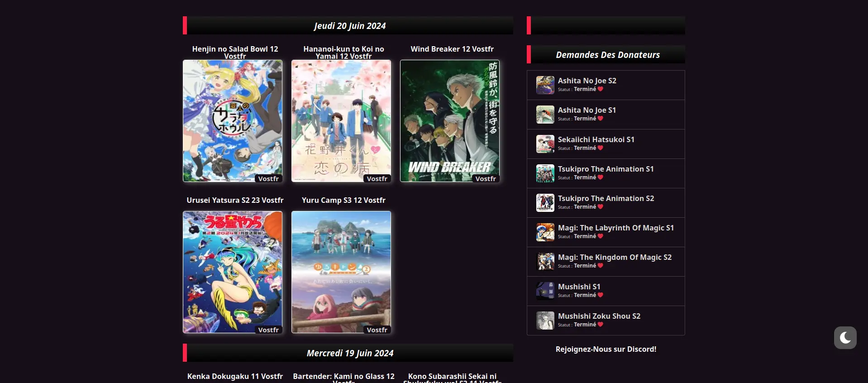Open the Mushishi Zoku Shou S2 link
The image size is (868, 383).
(x=599, y=316)
